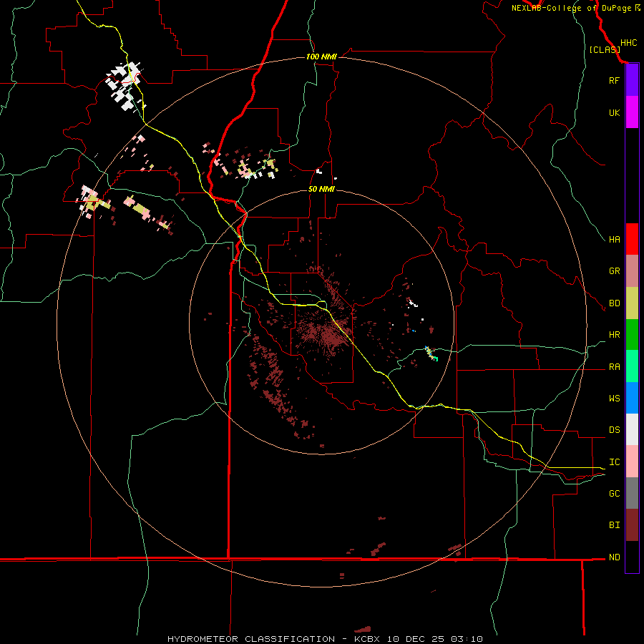Click the "10 DEC 25" date text
Viewport: 644px width, 644px height.
click(416, 639)
